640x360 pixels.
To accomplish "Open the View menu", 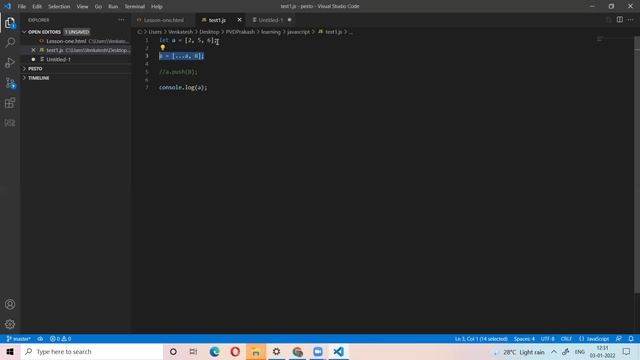I will [x=82, y=7].
